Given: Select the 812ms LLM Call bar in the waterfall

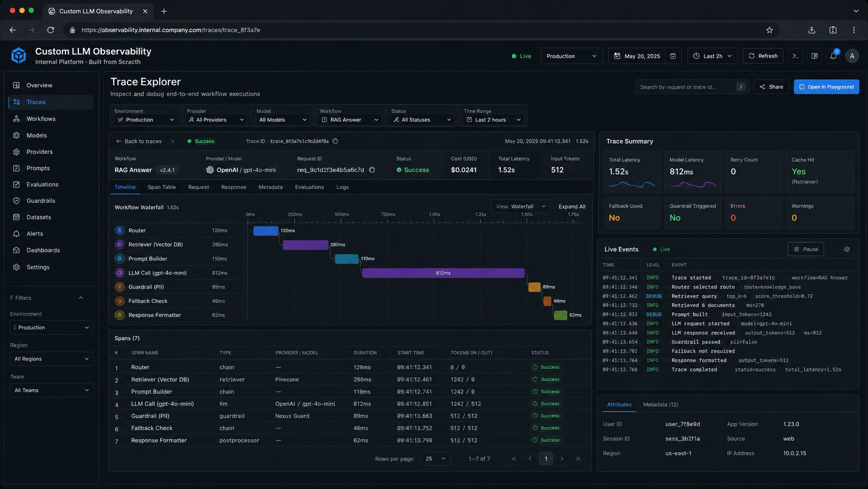Looking at the screenshot, I should (x=443, y=272).
